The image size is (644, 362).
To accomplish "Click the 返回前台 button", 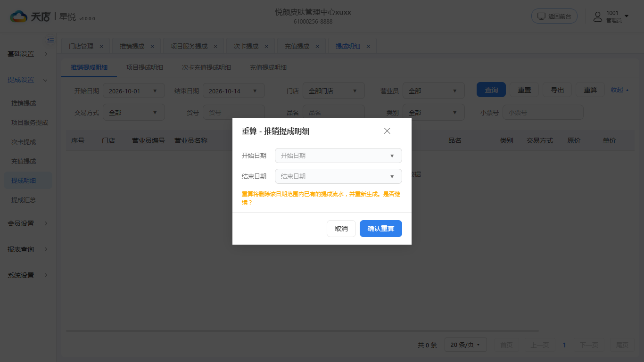I will pos(554,16).
